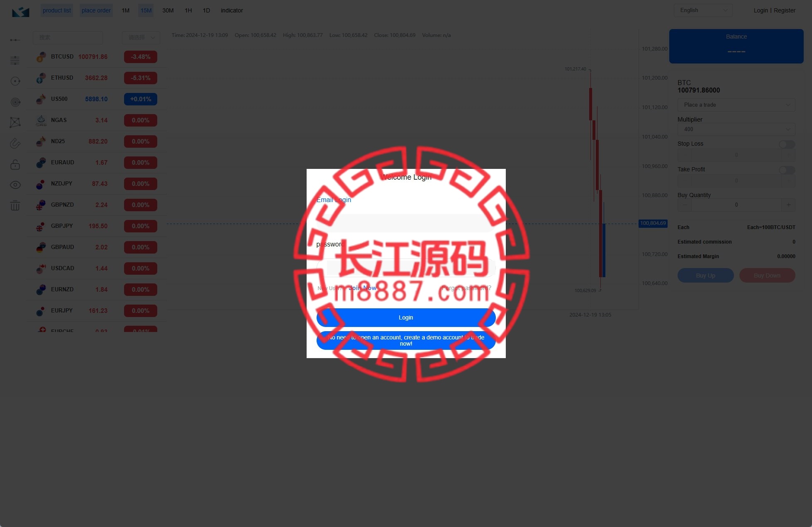812x527 pixels.
Task: Click the sidebar eye/visibility icon
Action: tap(16, 185)
